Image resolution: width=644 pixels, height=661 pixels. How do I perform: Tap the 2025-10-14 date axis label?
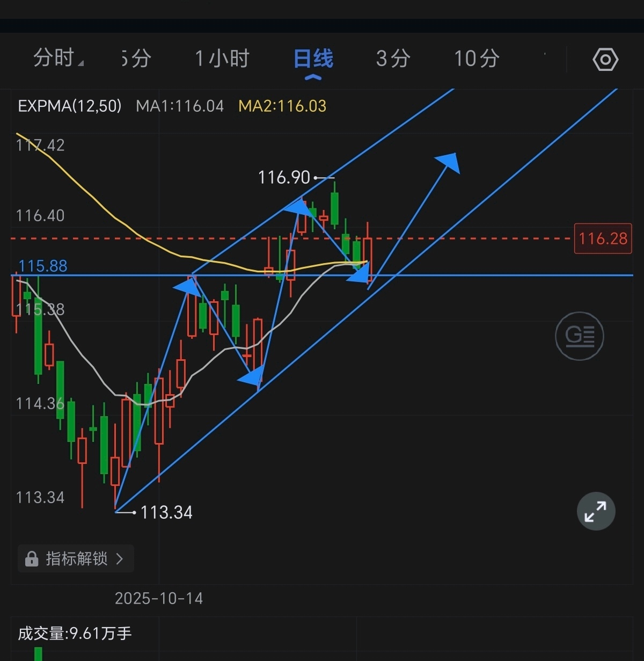pyautogui.click(x=159, y=598)
